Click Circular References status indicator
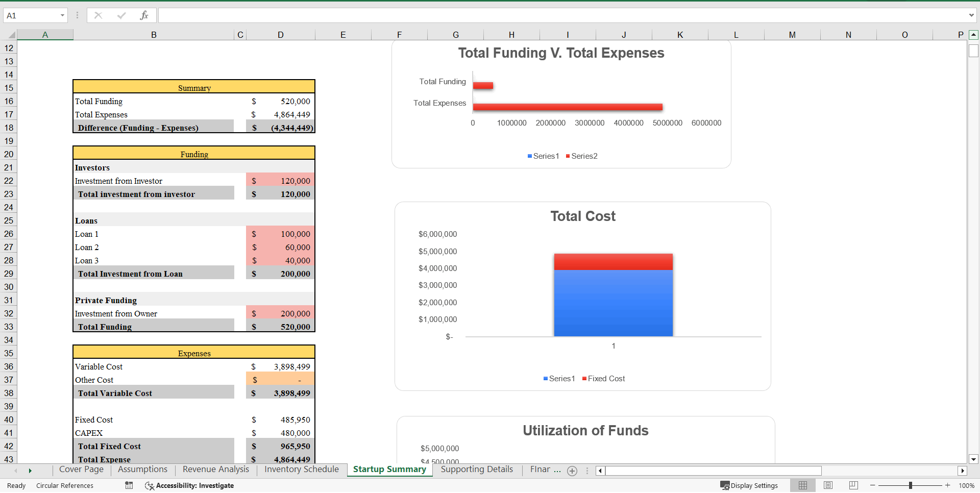 pyautogui.click(x=65, y=485)
